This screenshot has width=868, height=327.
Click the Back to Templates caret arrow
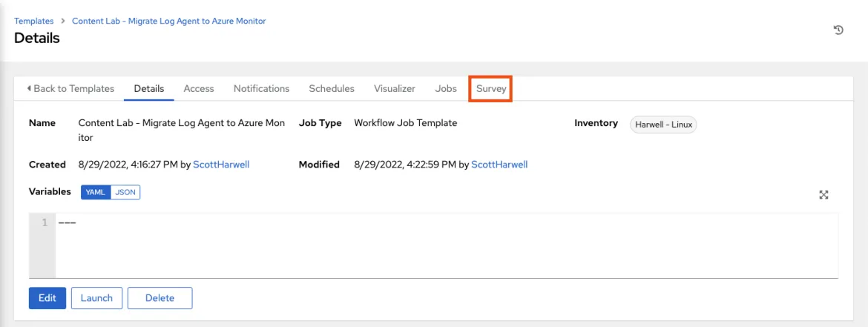[29, 88]
